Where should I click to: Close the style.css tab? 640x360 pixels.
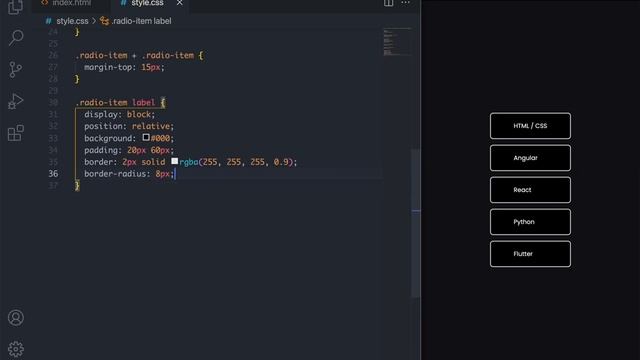[x=179, y=3]
